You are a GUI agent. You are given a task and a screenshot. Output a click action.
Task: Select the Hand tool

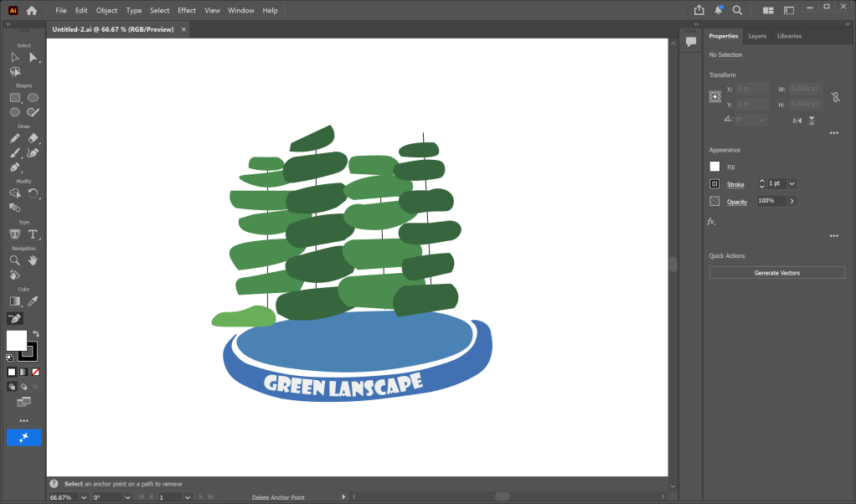33,260
